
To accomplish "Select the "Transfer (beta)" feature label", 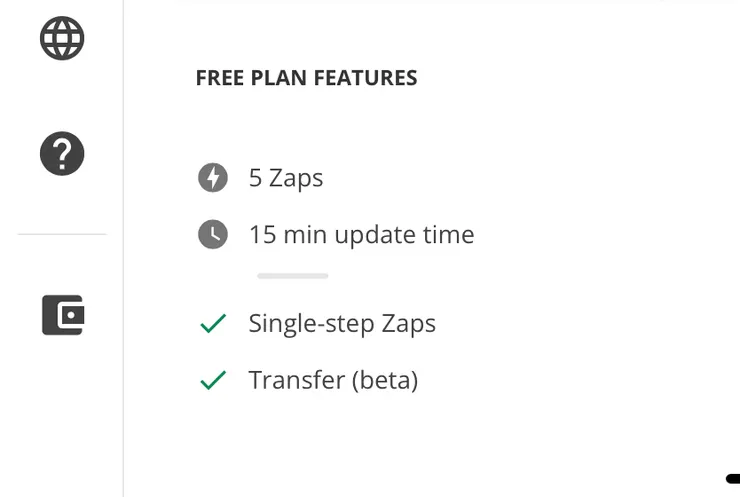I will coord(333,381).
